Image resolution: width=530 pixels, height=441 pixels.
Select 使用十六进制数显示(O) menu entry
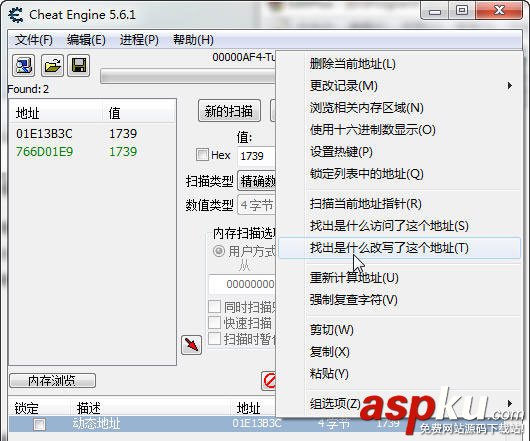coord(399,130)
